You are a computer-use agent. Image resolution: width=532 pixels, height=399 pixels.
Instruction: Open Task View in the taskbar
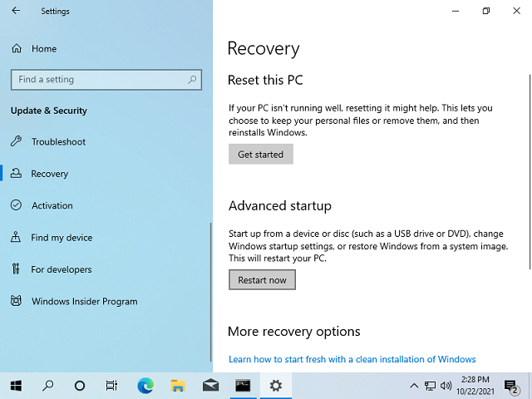click(111, 386)
